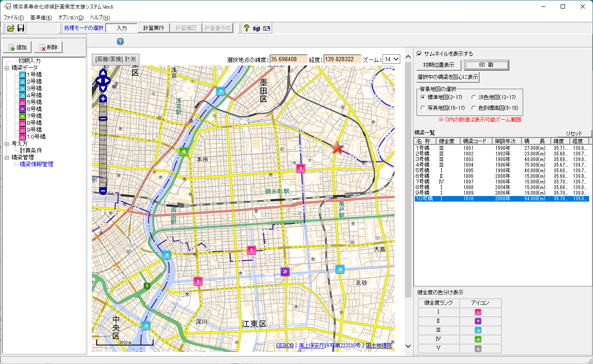Click the red star marker on map
This screenshot has width=593, height=364.
tap(338, 148)
